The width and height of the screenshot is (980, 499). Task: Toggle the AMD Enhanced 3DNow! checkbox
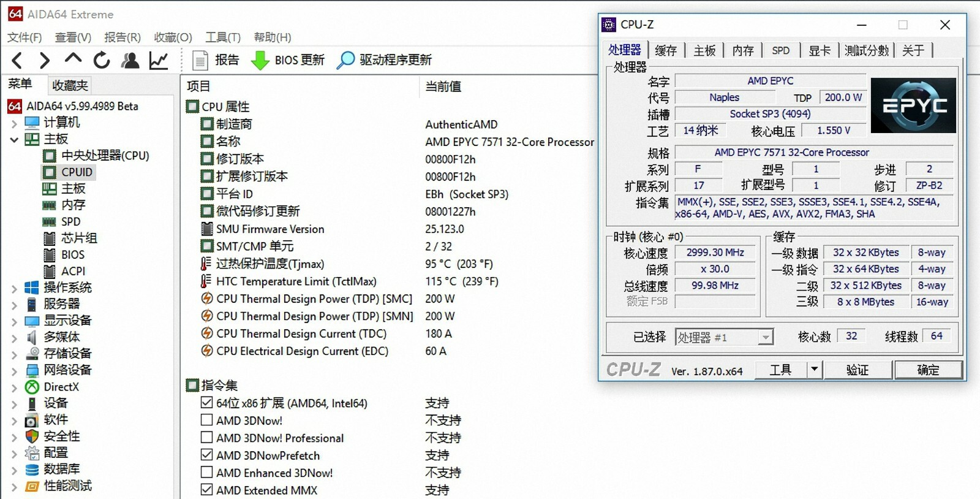tap(207, 473)
